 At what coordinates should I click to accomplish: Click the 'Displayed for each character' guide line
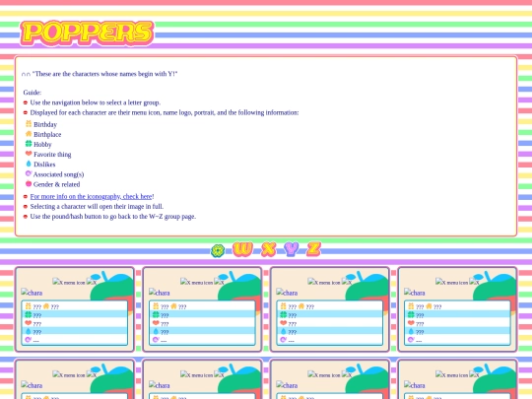pos(165,112)
